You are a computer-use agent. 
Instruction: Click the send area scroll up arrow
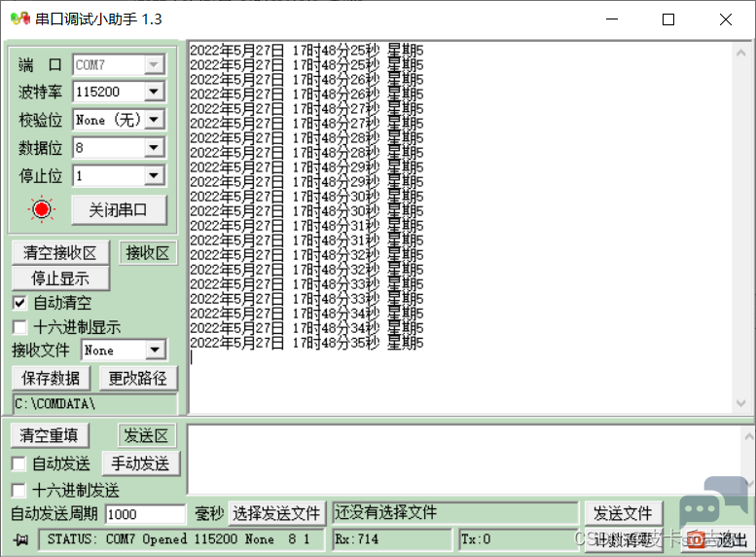[748, 437]
